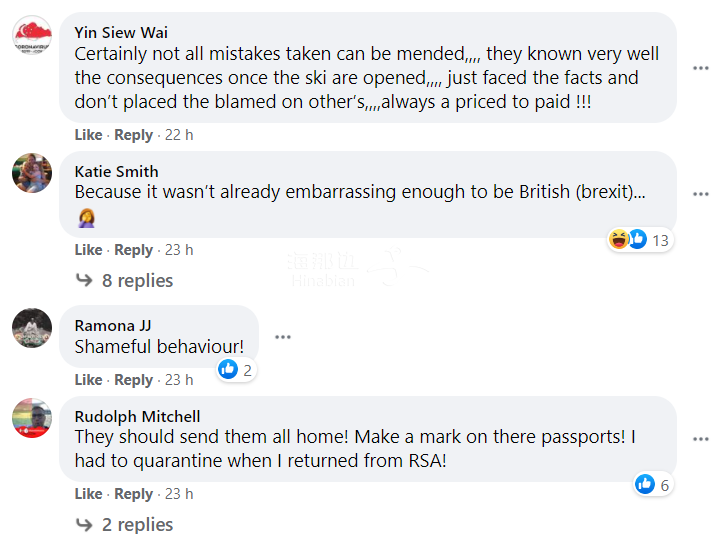Viewport: 720px width, 534px height.
Task: Open options menu for Ramona JJ's comment
Action: [283, 337]
